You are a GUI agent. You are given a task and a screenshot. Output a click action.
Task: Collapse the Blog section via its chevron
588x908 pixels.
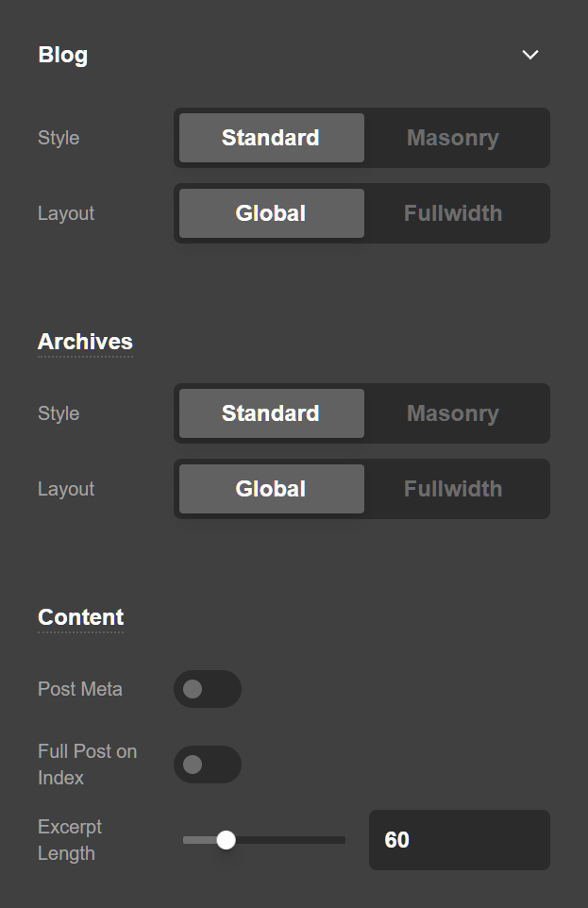(529, 55)
